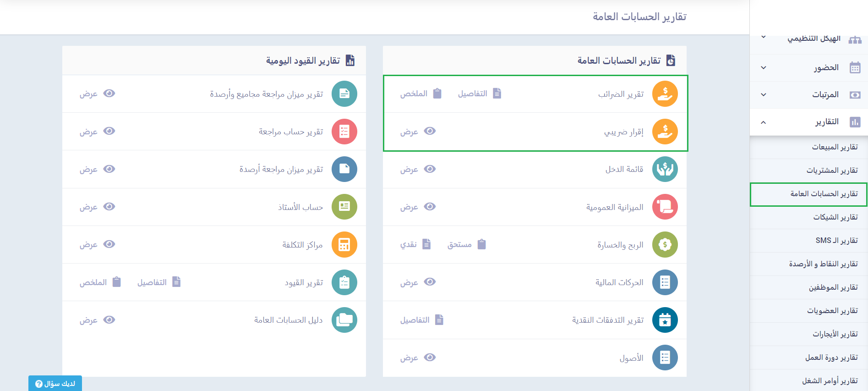Click the مستحق link for الربح والخسارة
This screenshot has height=391, width=868.
point(466,244)
